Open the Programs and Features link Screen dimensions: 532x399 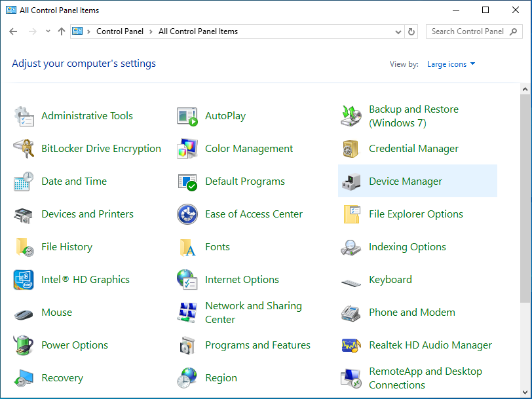tap(257, 345)
